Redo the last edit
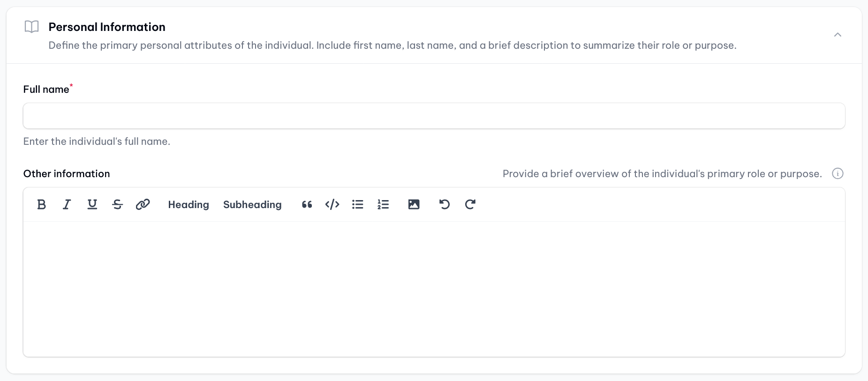Image resolution: width=868 pixels, height=381 pixels. (x=470, y=204)
